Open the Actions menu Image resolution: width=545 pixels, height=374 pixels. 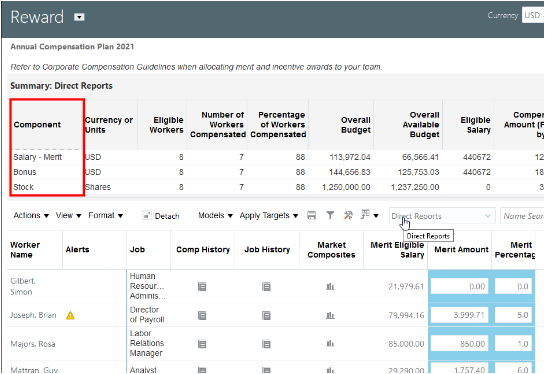(31, 216)
